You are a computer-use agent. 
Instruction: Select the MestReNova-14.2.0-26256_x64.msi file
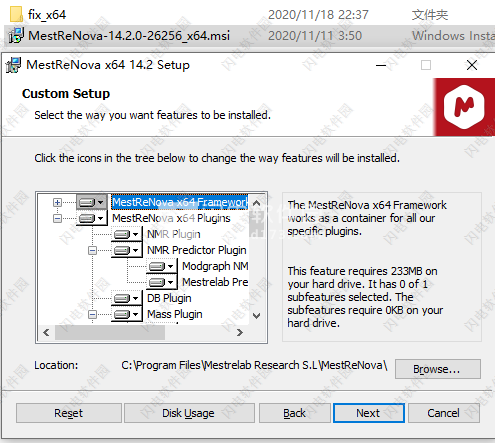tap(129, 36)
